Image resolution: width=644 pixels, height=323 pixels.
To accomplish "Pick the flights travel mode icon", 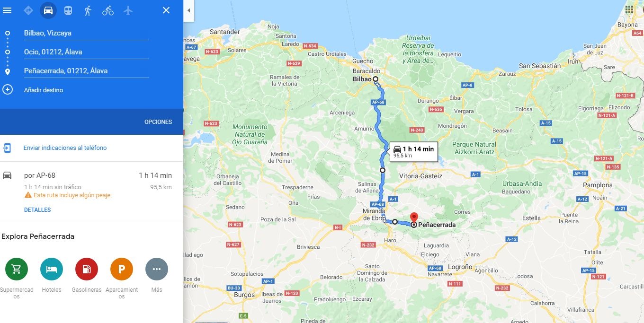I will pos(128,10).
